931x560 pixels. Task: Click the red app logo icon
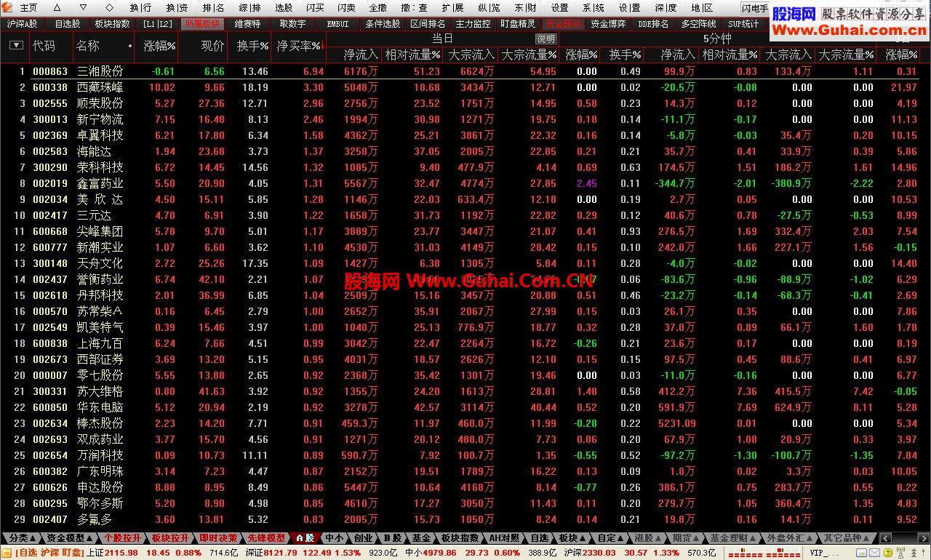7,7
